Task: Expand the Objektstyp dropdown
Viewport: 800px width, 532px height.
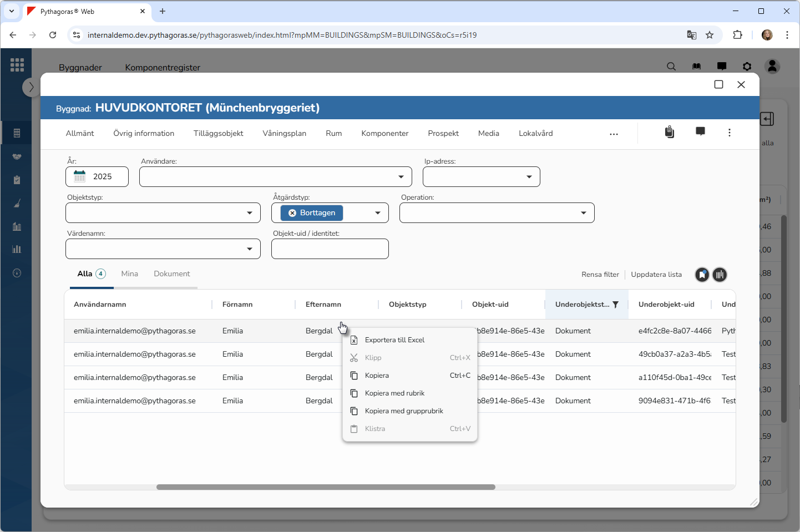Action: 249,213
